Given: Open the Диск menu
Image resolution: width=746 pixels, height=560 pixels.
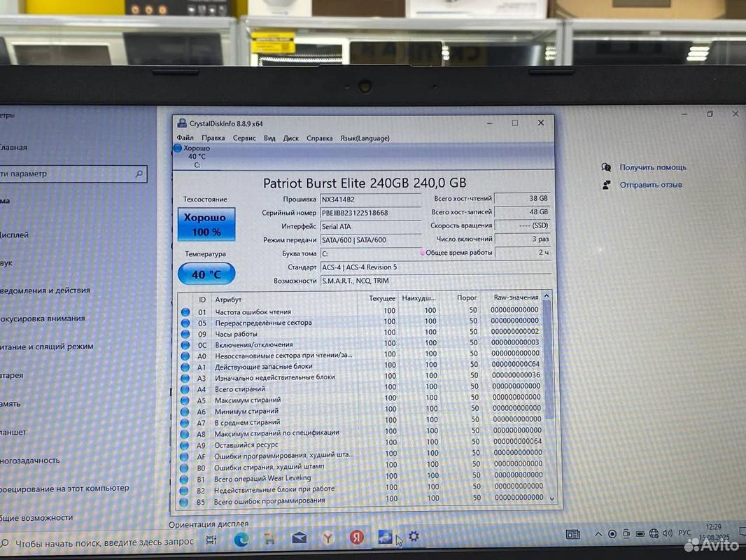Looking at the screenshot, I should (x=290, y=138).
